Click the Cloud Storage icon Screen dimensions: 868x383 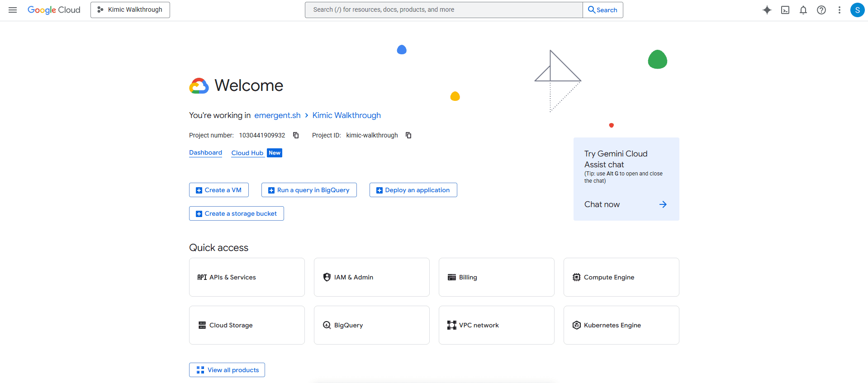(x=202, y=325)
